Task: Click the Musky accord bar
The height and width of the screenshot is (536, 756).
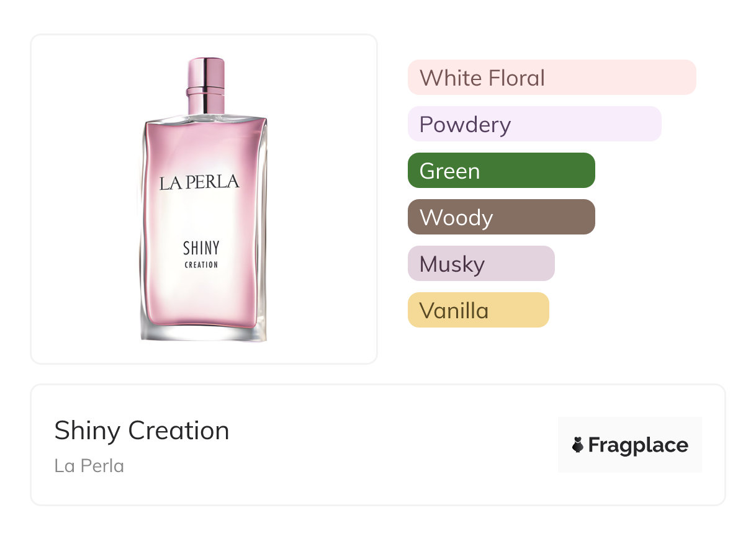Action: tap(480, 264)
